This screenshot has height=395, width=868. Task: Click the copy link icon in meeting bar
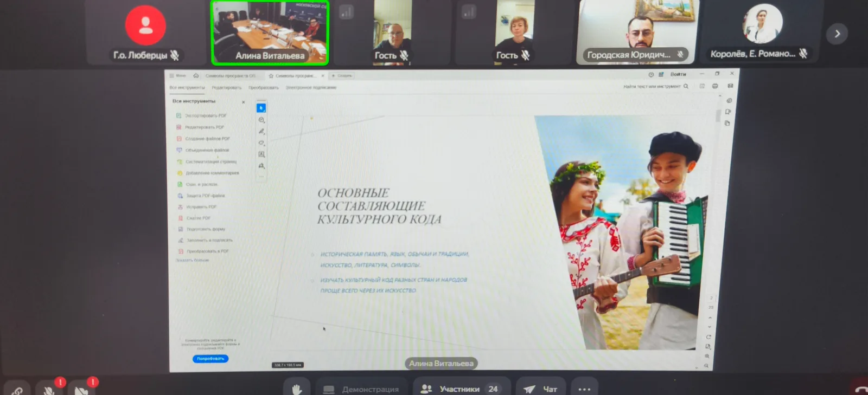pyautogui.click(x=17, y=390)
